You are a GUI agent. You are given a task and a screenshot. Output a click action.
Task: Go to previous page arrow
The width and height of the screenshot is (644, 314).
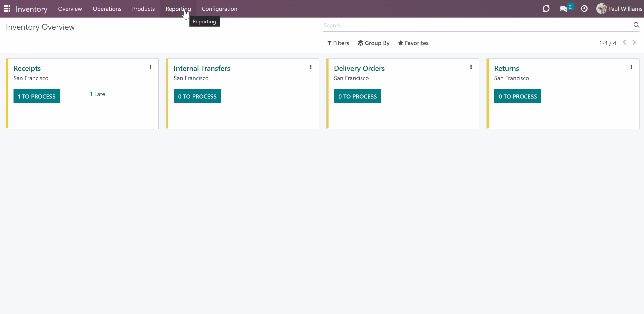pyautogui.click(x=624, y=43)
